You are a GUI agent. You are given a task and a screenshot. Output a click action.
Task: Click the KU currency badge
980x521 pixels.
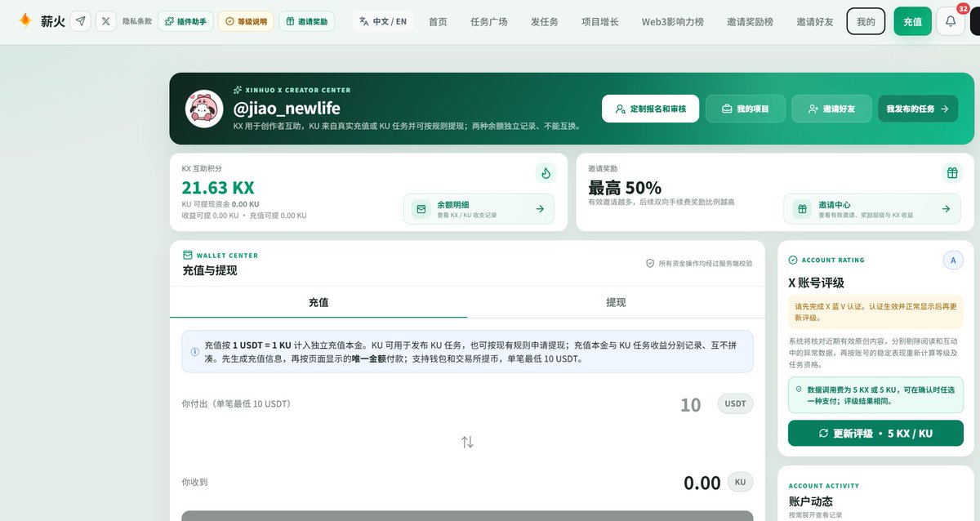click(740, 482)
